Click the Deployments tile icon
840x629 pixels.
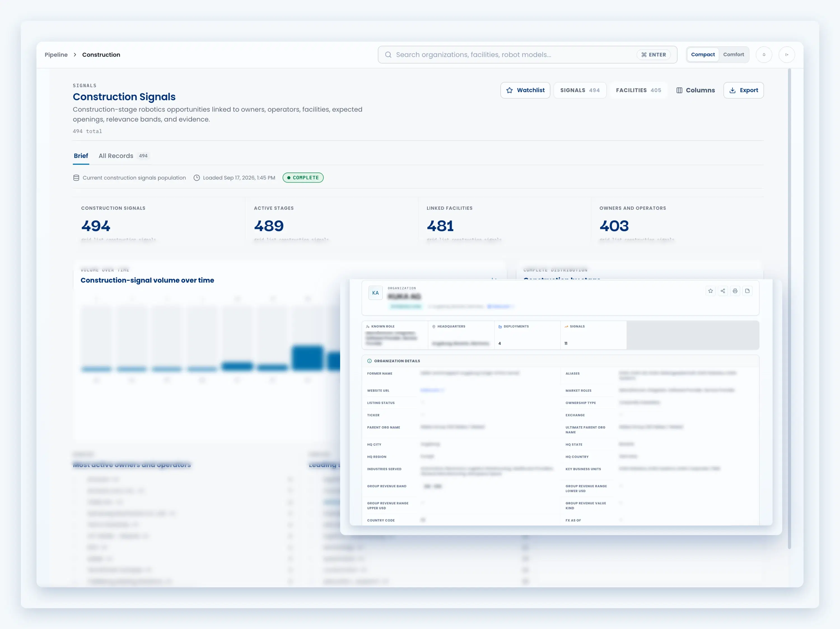coord(500,326)
